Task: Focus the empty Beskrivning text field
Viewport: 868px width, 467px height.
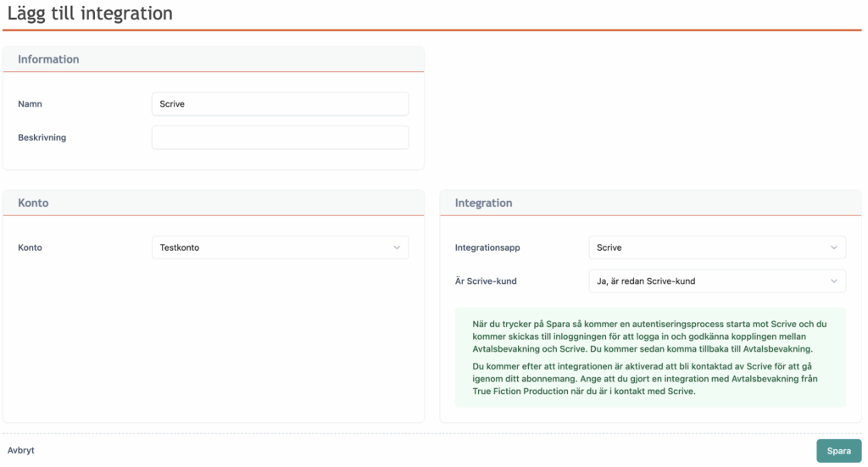Action: (x=280, y=137)
